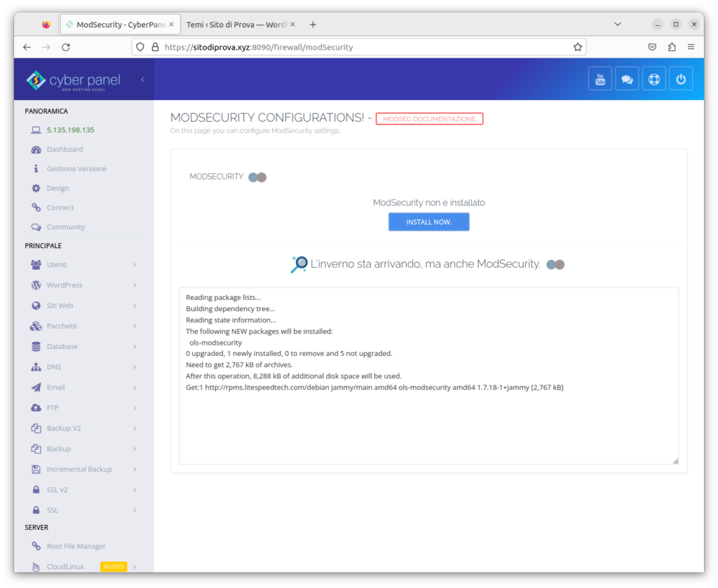Image resolution: width=718 pixels, height=588 pixels.
Task: Expand the WordPress menu chevron
Action: click(x=135, y=285)
